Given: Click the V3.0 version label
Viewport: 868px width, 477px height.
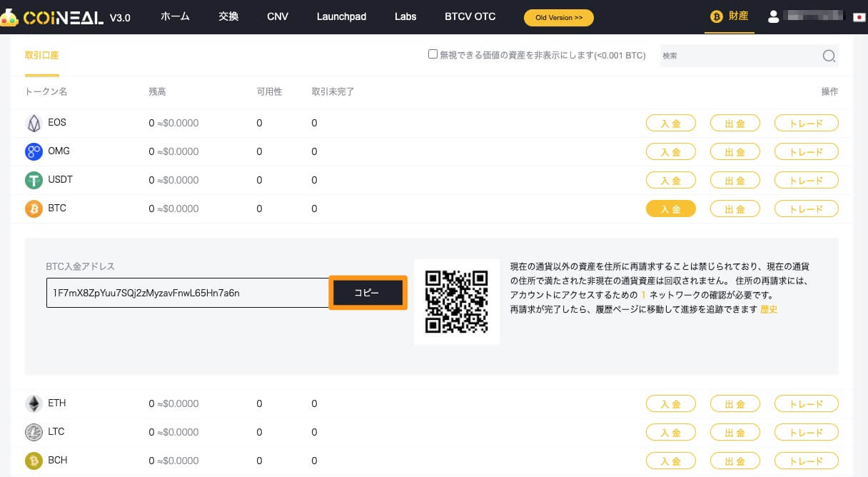Looking at the screenshot, I should (x=120, y=18).
